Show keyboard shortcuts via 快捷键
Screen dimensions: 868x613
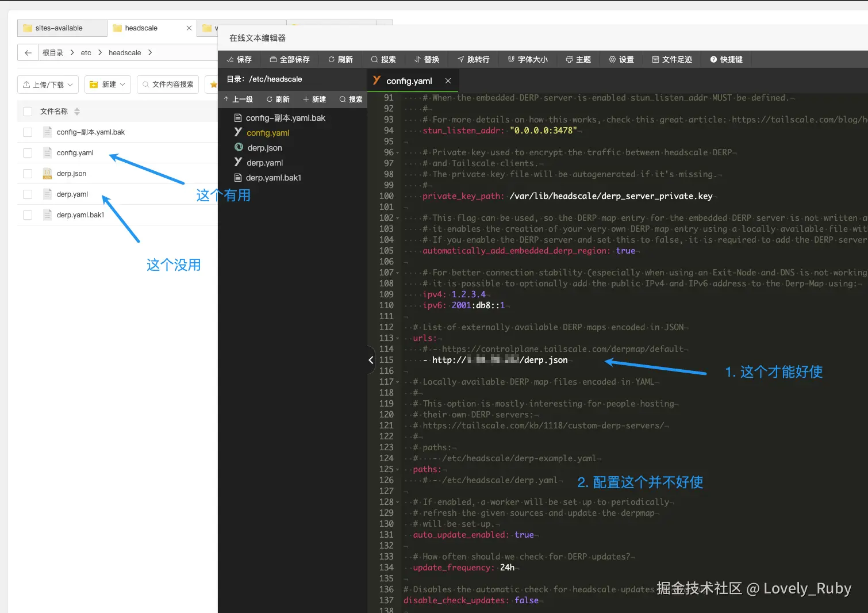pos(725,59)
